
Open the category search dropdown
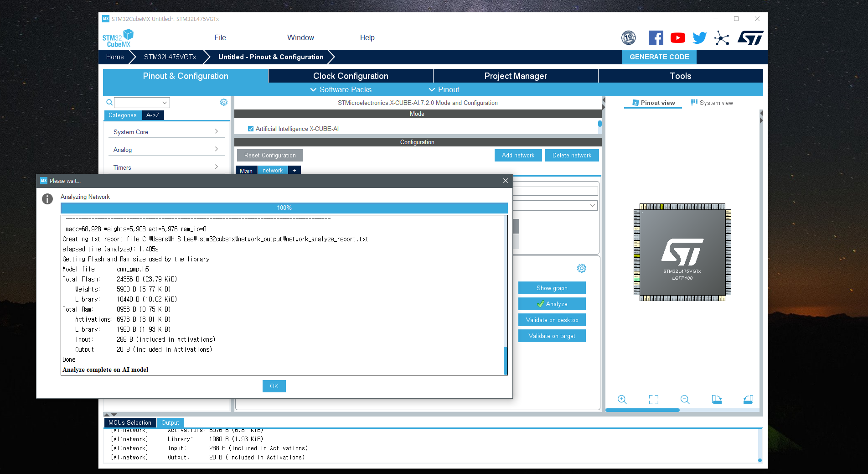pyautogui.click(x=165, y=103)
